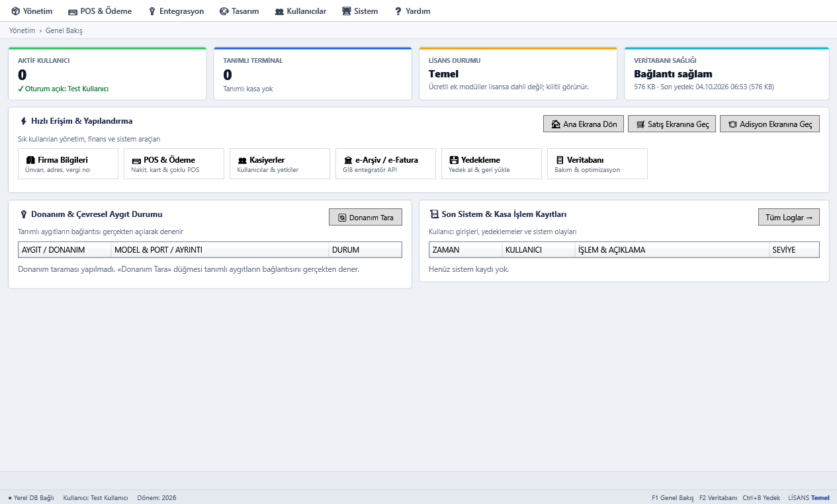Click the lightning icon beside Hızlı Erişim heading

[24, 122]
